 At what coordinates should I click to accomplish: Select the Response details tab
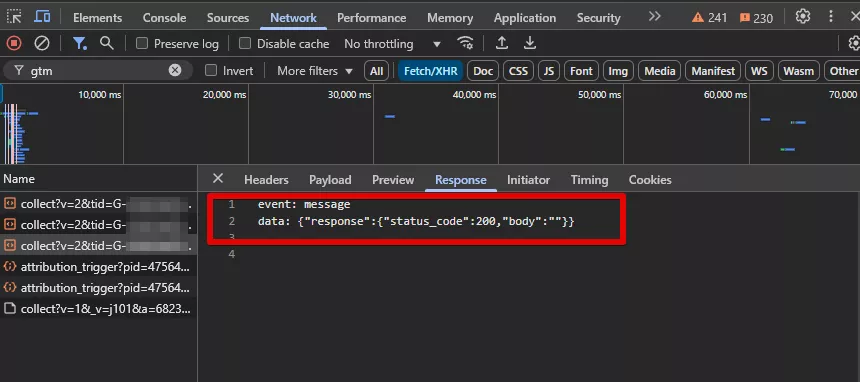tap(461, 180)
